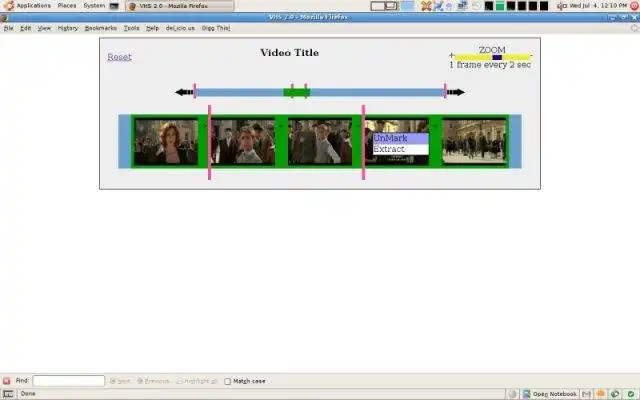This screenshot has width=640, height=400.
Task: Click minus sign beside ZOOM slider
Action: point(531,55)
